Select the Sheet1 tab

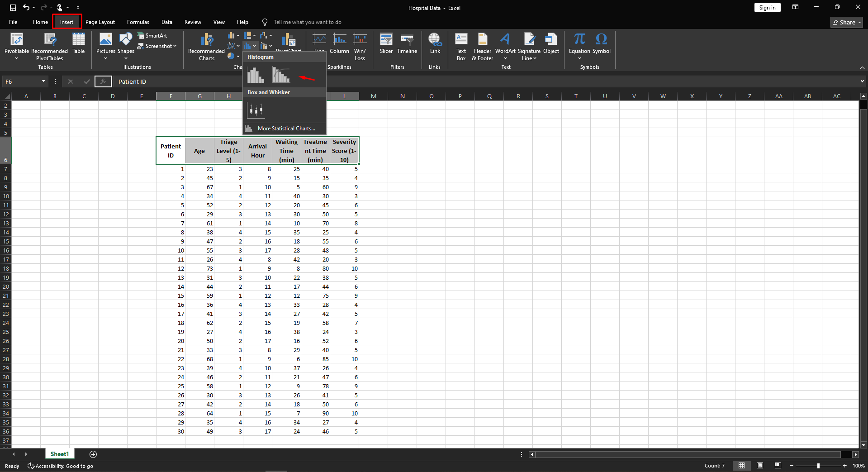tap(60, 454)
